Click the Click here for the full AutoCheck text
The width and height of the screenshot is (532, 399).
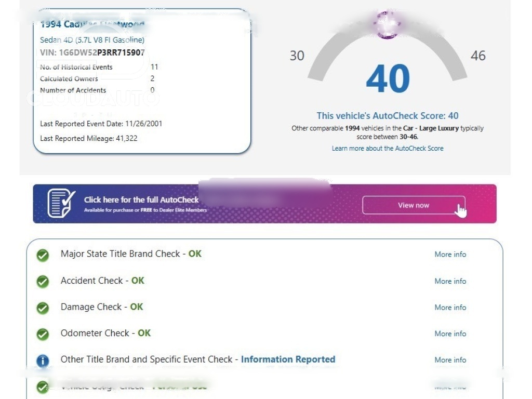(x=141, y=200)
